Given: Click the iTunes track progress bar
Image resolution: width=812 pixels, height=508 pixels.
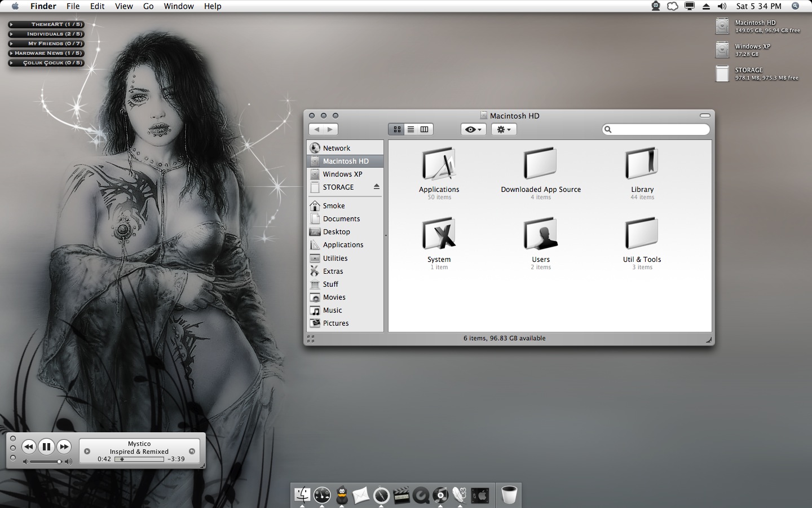Looking at the screenshot, I should coord(139,459).
